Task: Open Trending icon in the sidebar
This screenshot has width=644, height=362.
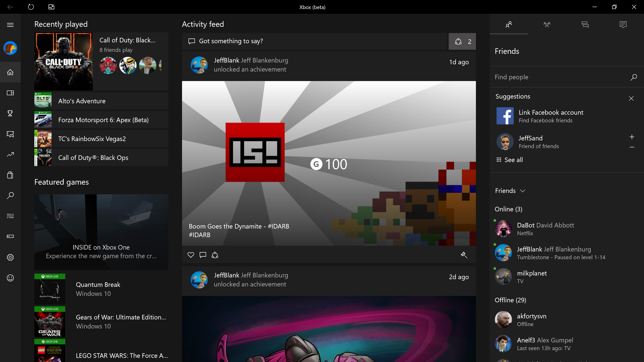Action: [x=10, y=154]
